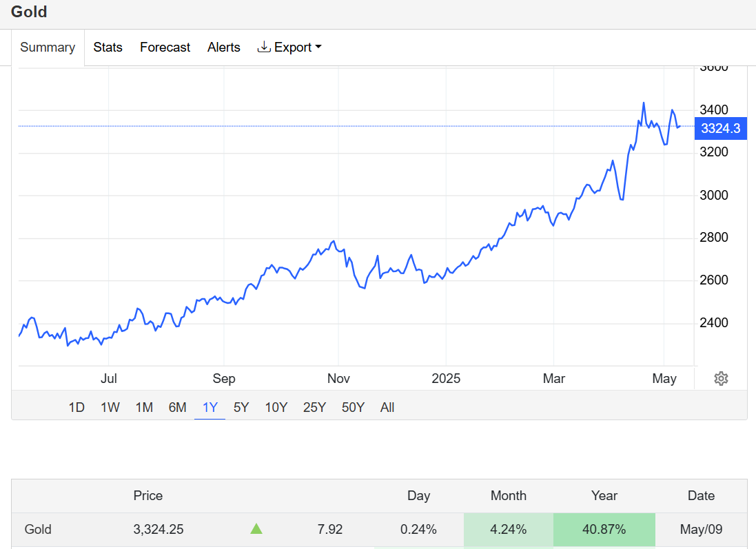Image resolution: width=756 pixels, height=549 pixels.
Task: Open chart settings gear icon
Action: coord(721,378)
